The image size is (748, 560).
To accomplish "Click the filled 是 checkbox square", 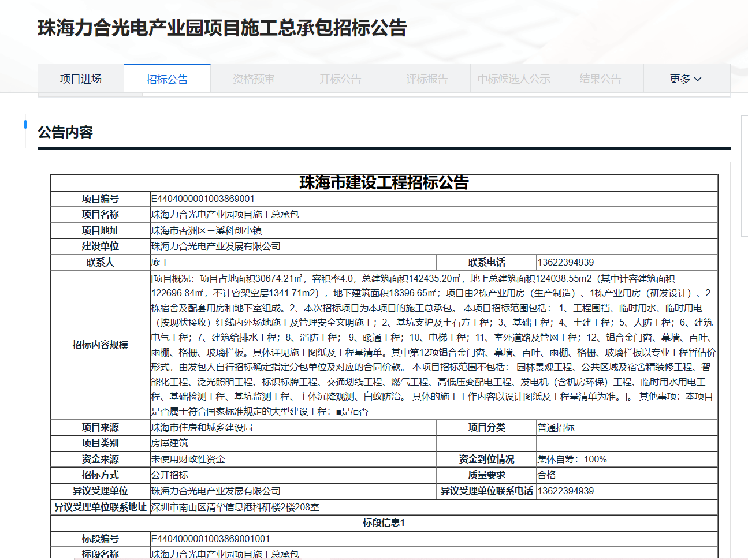I will pyautogui.click(x=338, y=412).
